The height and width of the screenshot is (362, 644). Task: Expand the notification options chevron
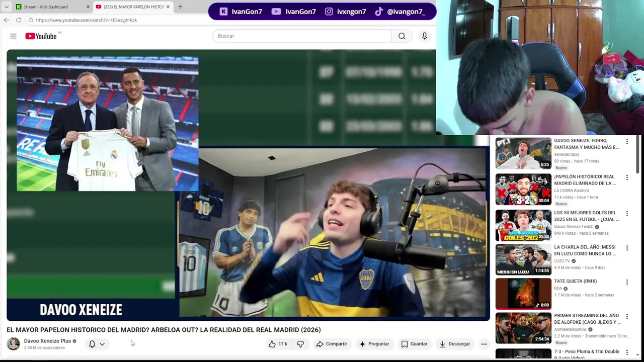click(x=102, y=344)
